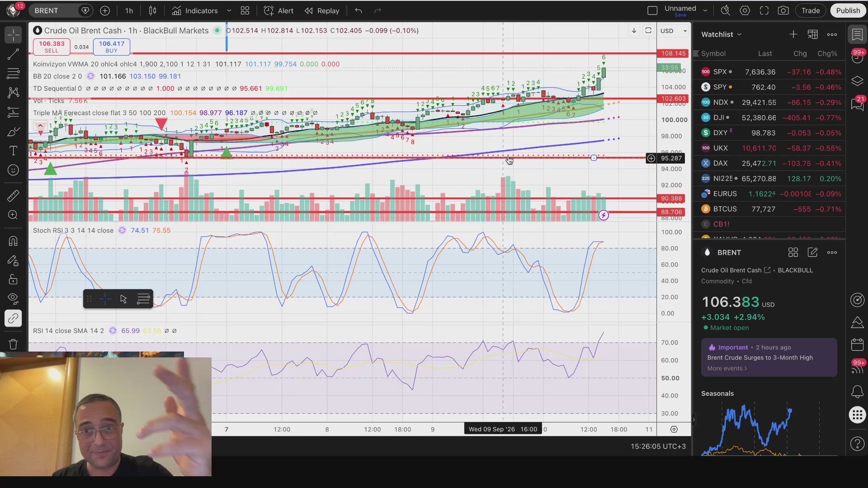Expand the USD currency dropdown
This screenshot has height=488, width=868.
[x=674, y=31]
